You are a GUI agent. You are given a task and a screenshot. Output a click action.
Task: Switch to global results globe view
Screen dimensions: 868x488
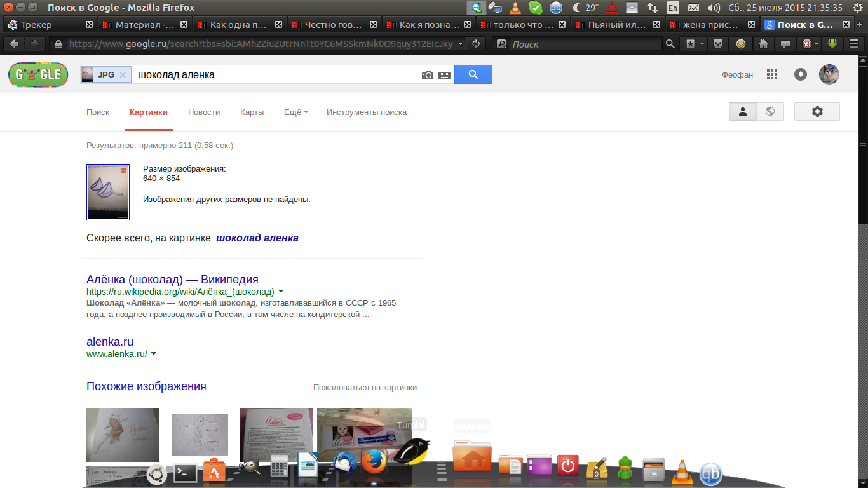point(770,111)
